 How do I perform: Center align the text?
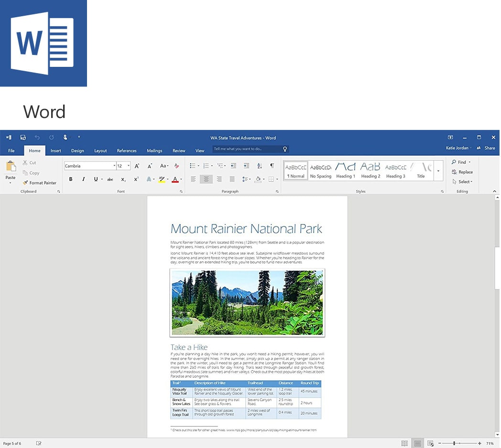206,179
